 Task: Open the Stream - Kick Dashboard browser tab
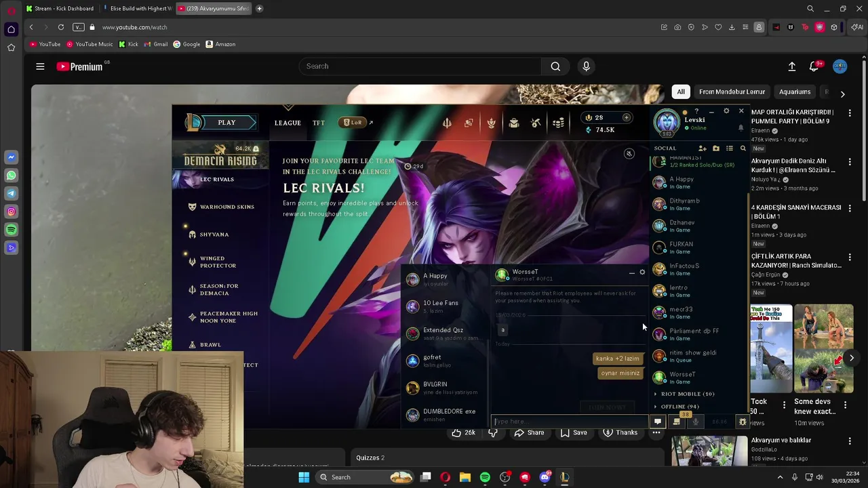[60, 9]
